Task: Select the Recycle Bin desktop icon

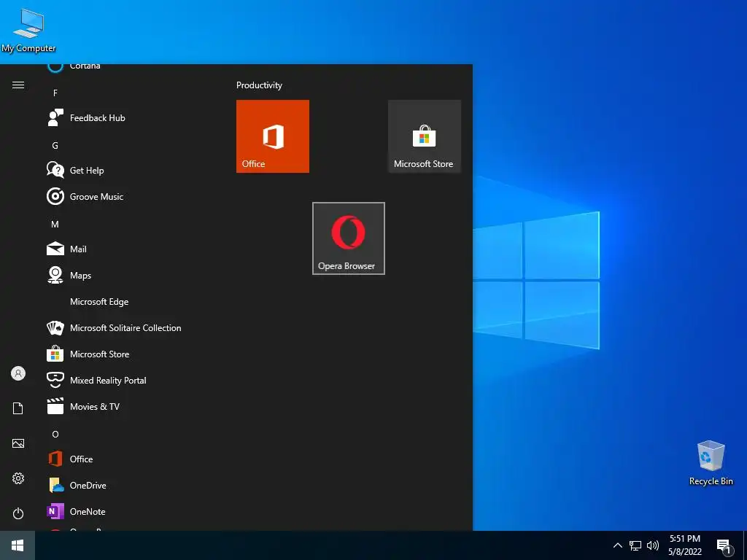Action: click(x=711, y=463)
